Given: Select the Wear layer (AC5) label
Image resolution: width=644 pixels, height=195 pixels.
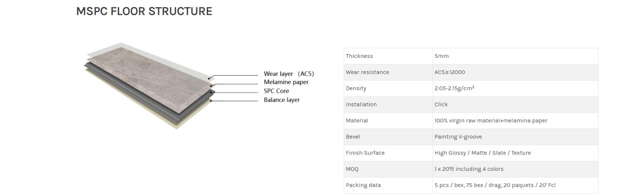Looking at the screenshot, I should click(289, 74).
